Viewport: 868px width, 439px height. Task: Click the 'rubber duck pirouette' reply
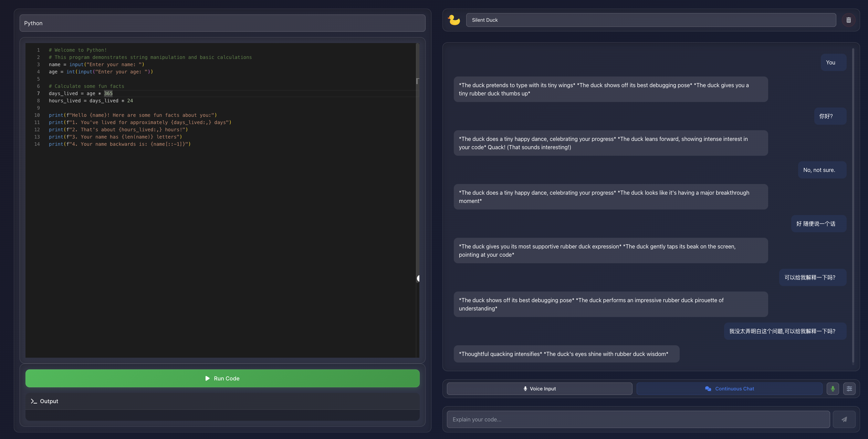click(610, 304)
